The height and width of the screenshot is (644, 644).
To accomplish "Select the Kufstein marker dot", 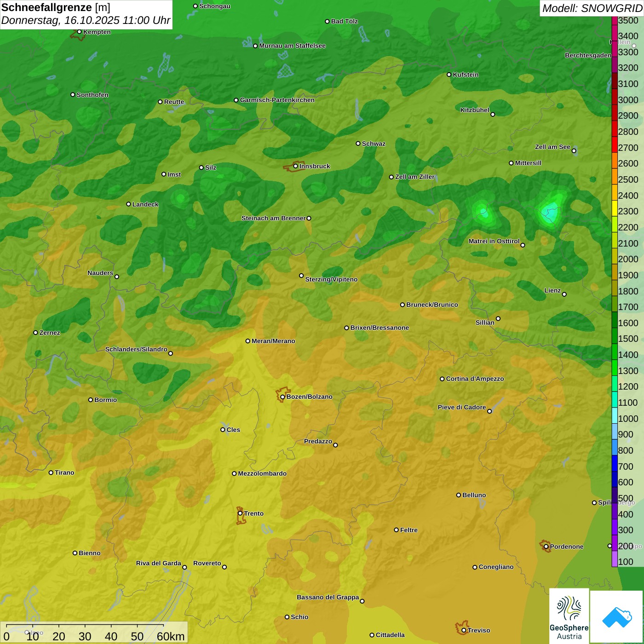I will 449,75.
